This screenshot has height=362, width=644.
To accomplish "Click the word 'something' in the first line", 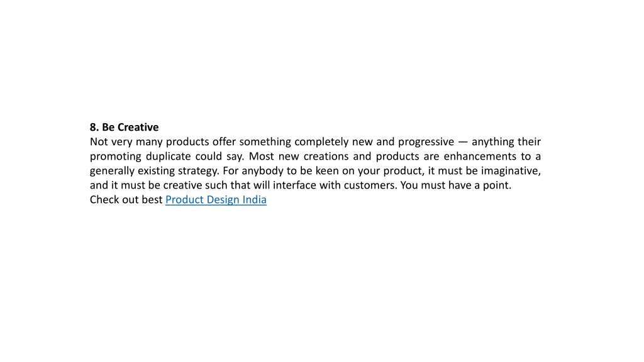I will 265,142.
